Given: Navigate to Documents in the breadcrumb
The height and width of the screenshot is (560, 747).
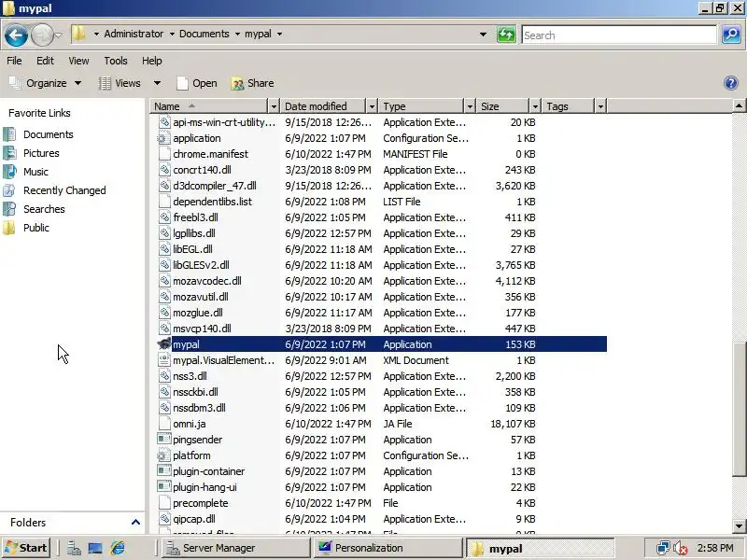Looking at the screenshot, I should tap(204, 34).
